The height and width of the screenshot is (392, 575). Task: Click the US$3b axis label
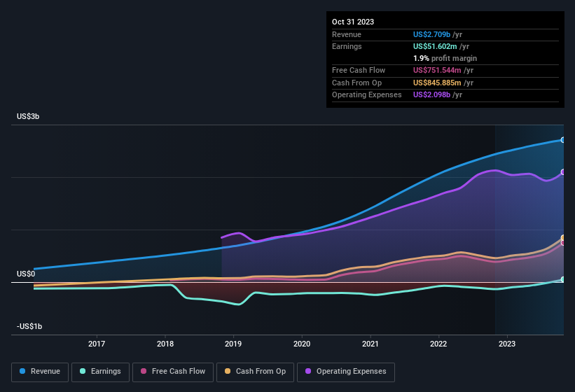(x=28, y=116)
